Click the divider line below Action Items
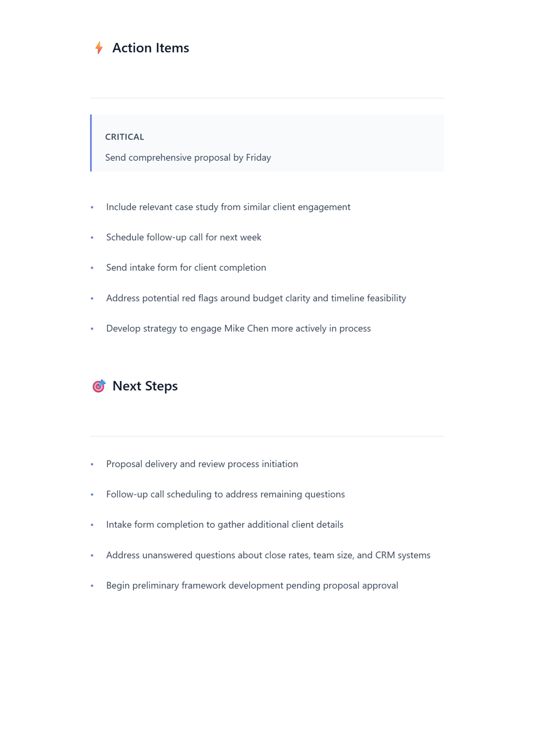The width and height of the screenshot is (535, 756). click(267, 98)
